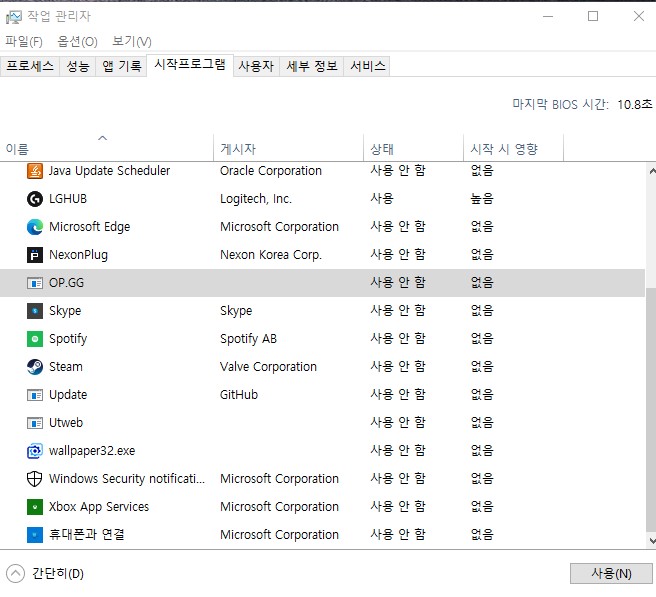
Task: Switch to the 앱 기록 tab
Action: (122, 66)
